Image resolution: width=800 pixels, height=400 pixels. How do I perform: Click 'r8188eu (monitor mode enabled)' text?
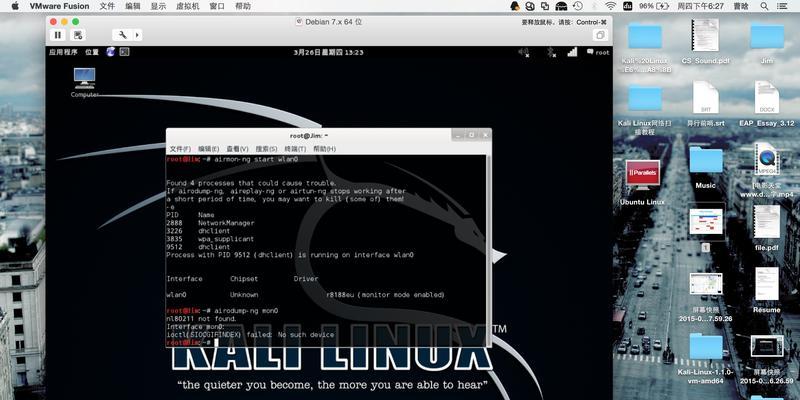[x=385, y=295]
